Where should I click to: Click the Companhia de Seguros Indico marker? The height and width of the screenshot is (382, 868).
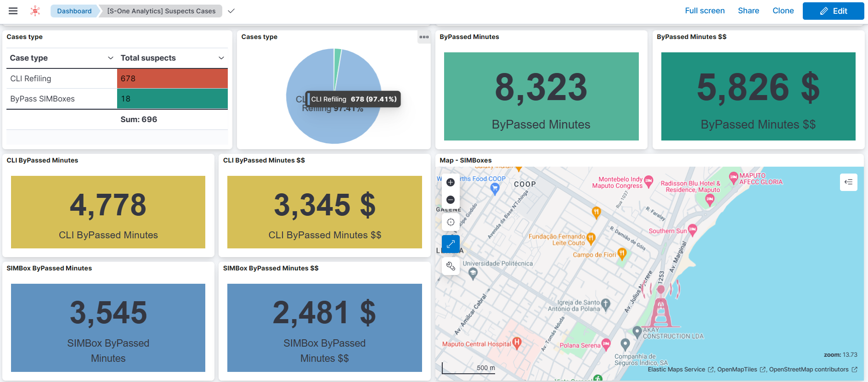(625, 344)
